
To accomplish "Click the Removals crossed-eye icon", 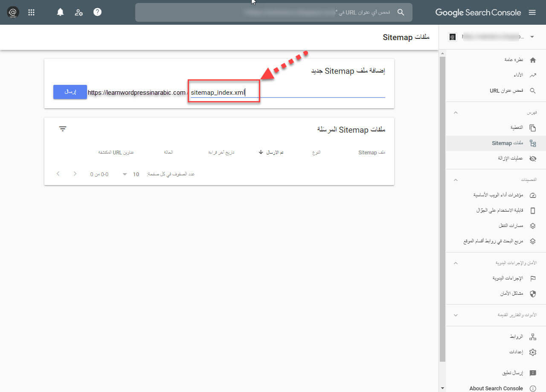I will [532, 158].
